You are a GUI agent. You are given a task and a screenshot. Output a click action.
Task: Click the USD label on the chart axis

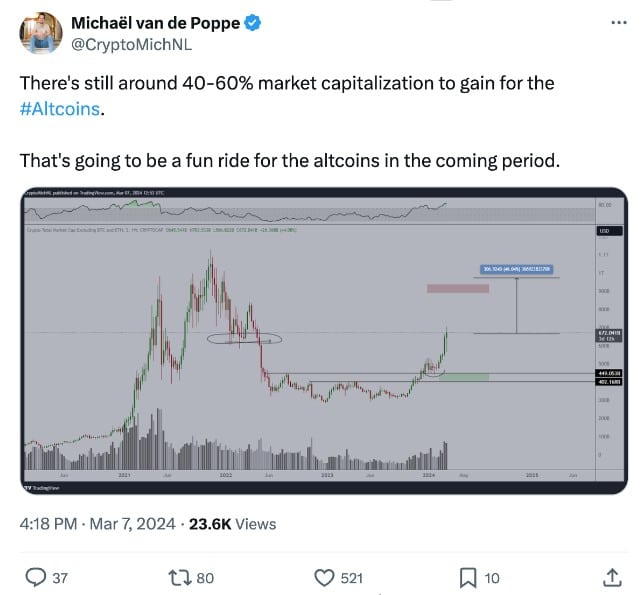tap(603, 231)
